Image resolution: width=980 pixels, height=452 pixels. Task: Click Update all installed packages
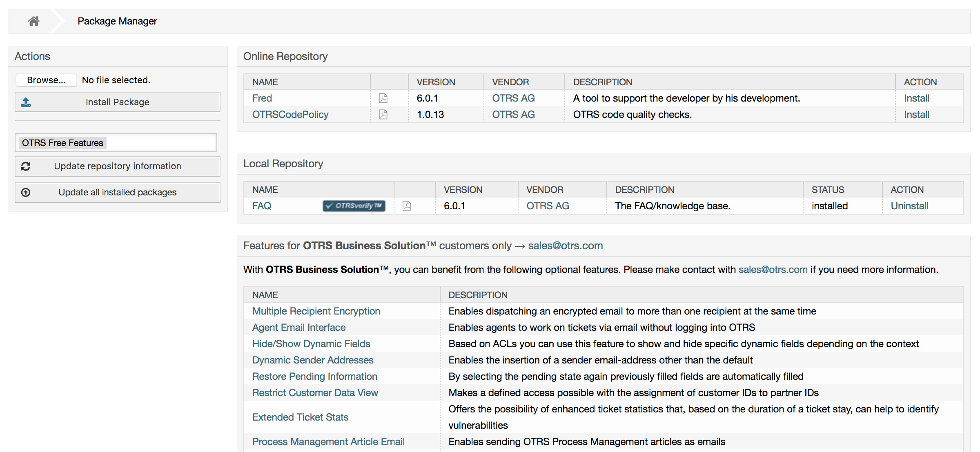118,193
